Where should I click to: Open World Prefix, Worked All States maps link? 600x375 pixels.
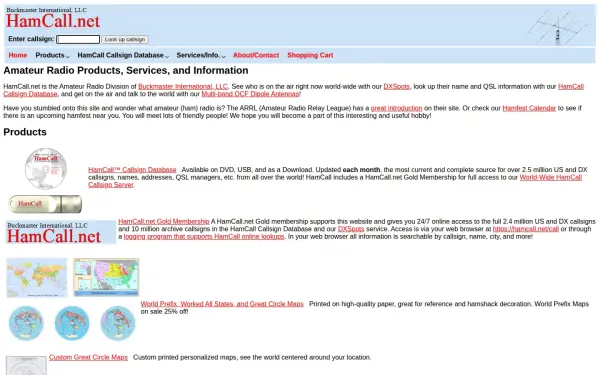point(222,304)
